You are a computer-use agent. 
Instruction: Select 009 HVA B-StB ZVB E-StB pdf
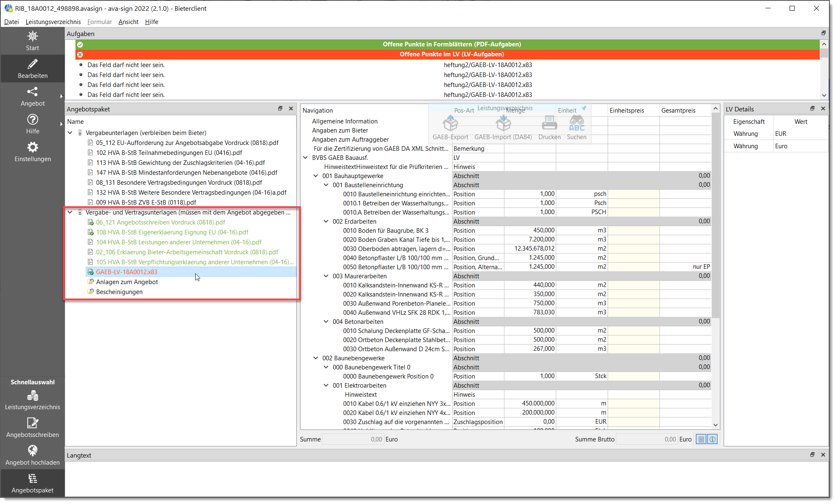(x=146, y=203)
